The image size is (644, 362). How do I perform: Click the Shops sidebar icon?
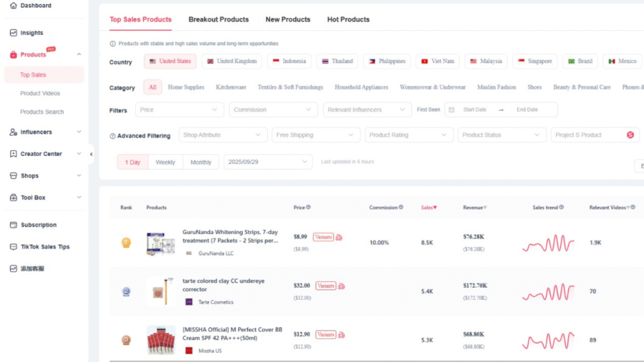pyautogui.click(x=14, y=175)
